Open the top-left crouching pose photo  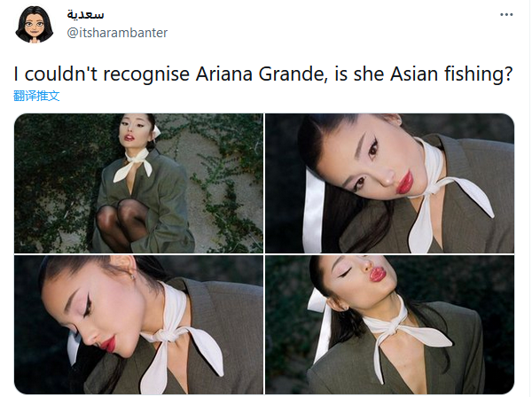(138, 183)
